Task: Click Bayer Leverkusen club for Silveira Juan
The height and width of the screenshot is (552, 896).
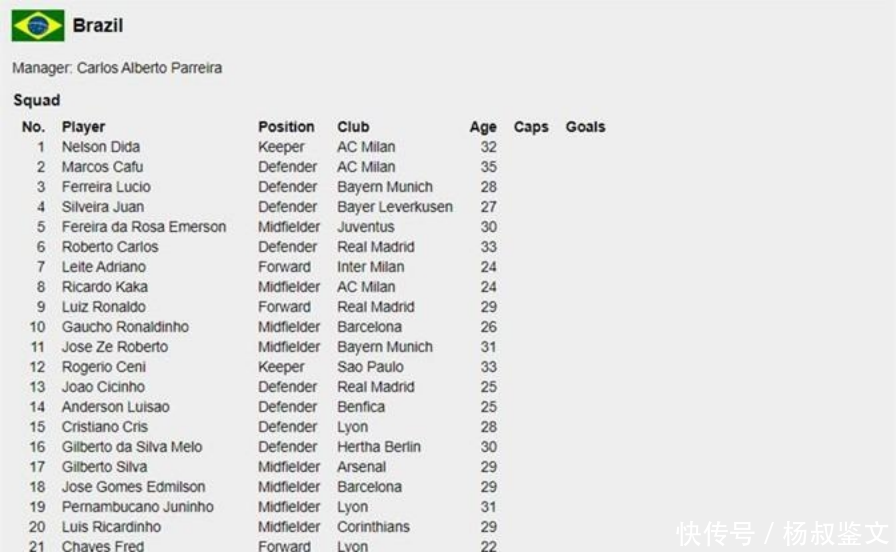Action: 394,207
